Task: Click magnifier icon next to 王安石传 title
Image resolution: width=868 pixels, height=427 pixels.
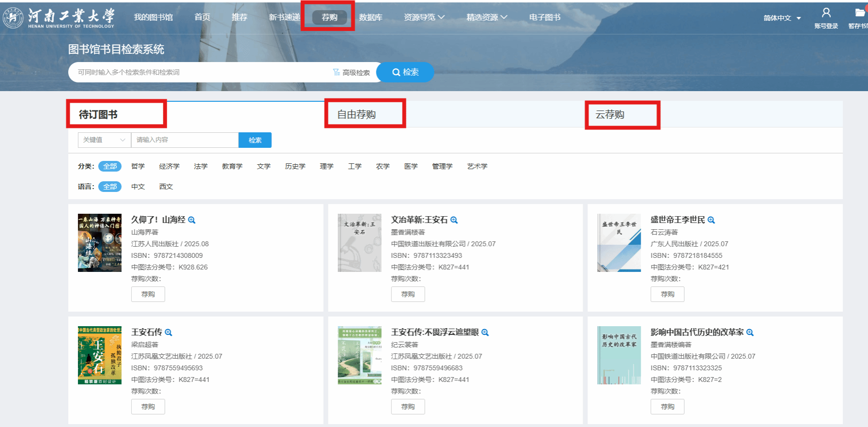Action: coord(169,332)
